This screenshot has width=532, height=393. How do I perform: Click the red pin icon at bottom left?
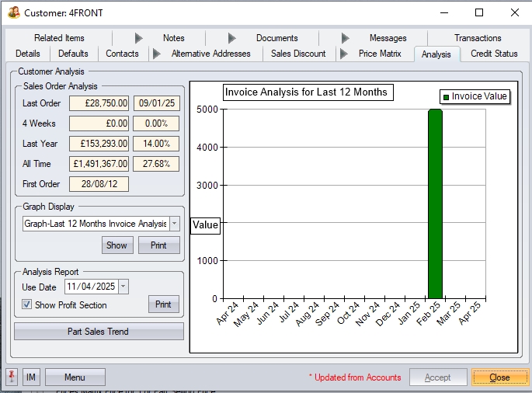pos(12,377)
